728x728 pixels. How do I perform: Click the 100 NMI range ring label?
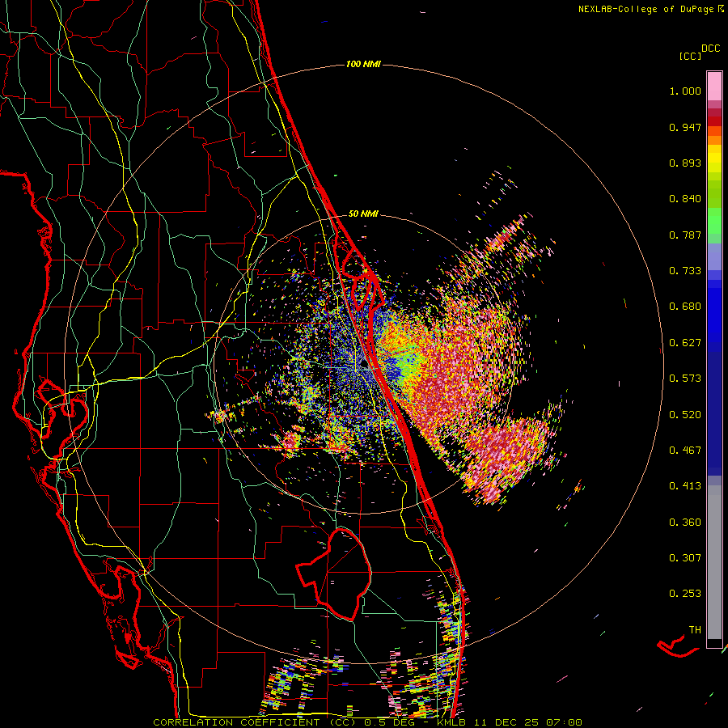(363, 64)
